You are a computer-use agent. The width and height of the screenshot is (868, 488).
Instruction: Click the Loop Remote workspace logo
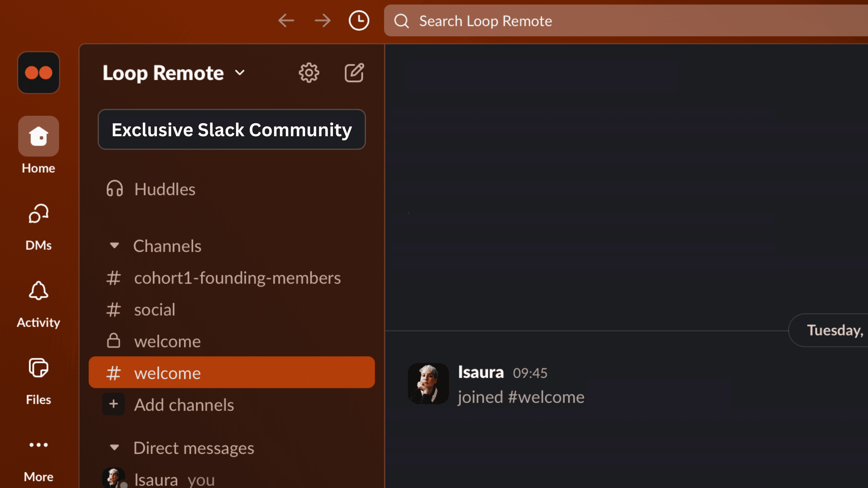coord(38,72)
